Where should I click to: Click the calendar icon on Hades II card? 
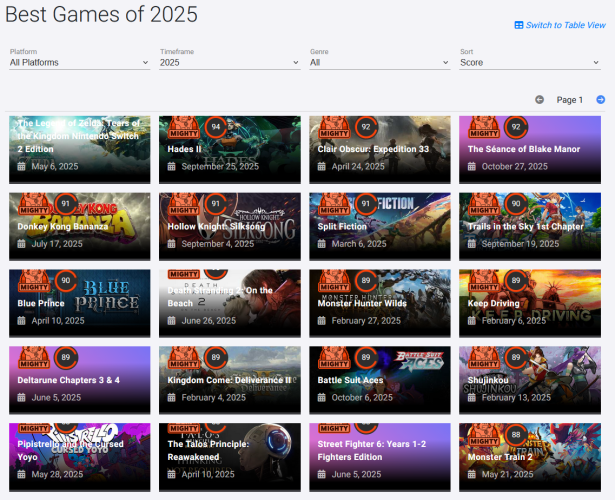point(171,167)
